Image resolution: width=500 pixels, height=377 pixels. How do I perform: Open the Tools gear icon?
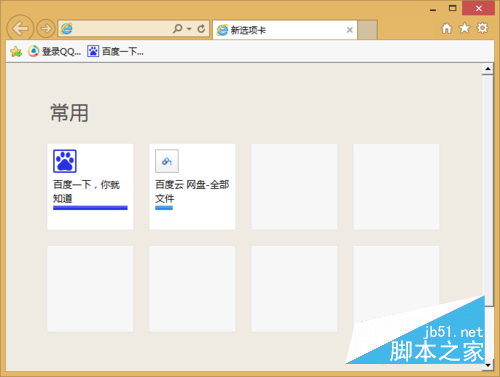point(482,28)
